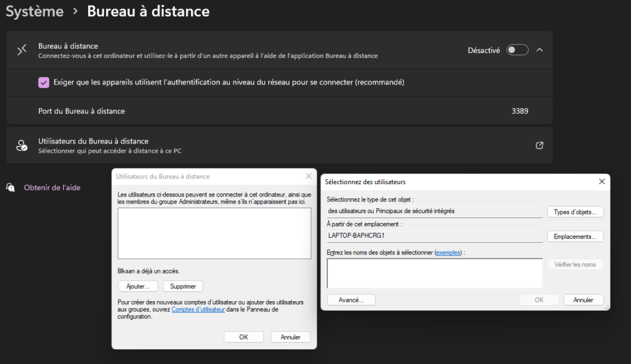
Task: Open the Avancé... search options
Action: (x=351, y=300)
